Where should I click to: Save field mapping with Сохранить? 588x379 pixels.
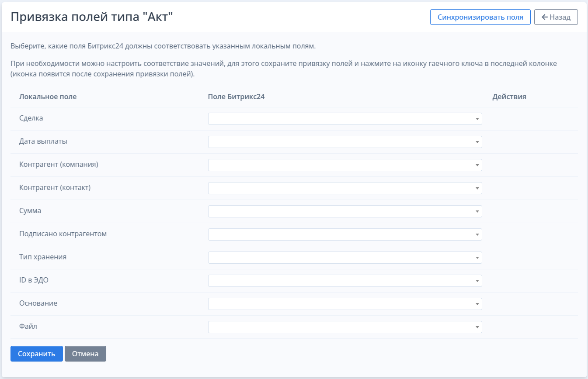(37, 354)
